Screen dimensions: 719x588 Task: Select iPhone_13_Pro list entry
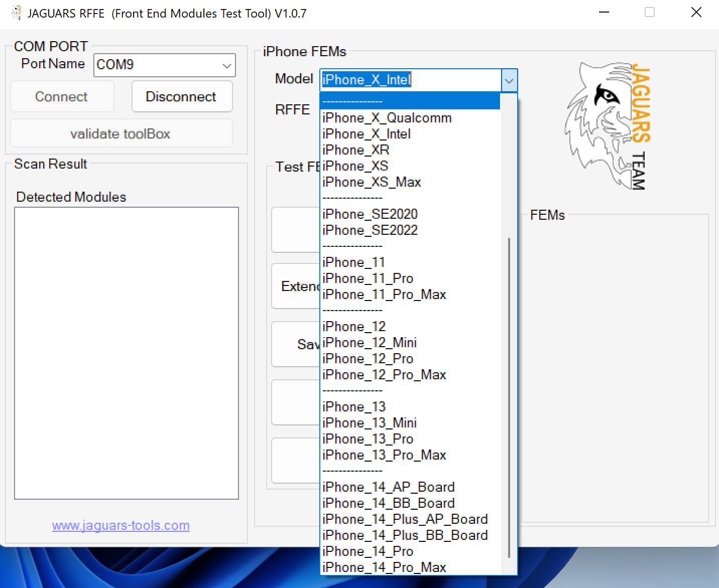(411, 439)
